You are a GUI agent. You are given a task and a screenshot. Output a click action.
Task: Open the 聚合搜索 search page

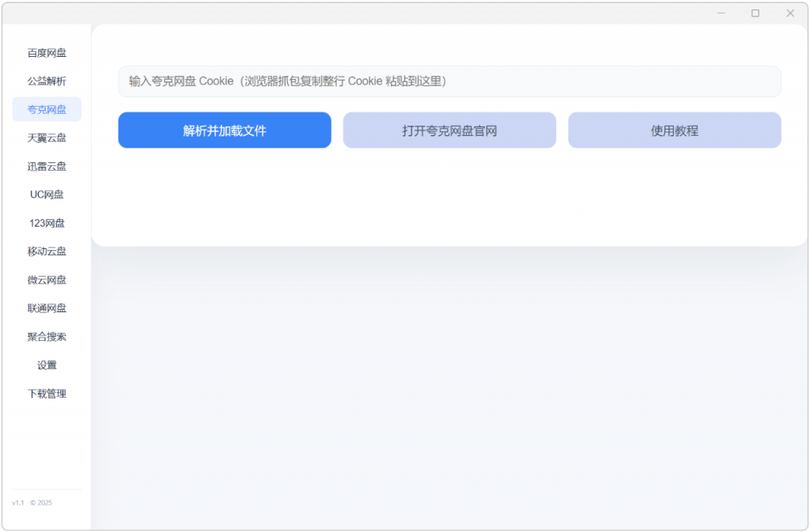(47, 337)
